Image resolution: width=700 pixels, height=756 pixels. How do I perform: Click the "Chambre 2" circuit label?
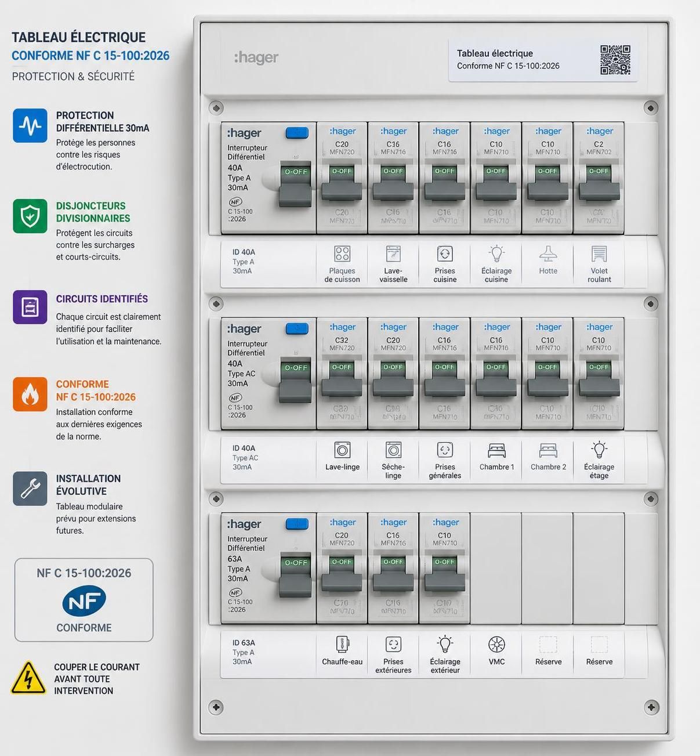click(x=548, y=467)
